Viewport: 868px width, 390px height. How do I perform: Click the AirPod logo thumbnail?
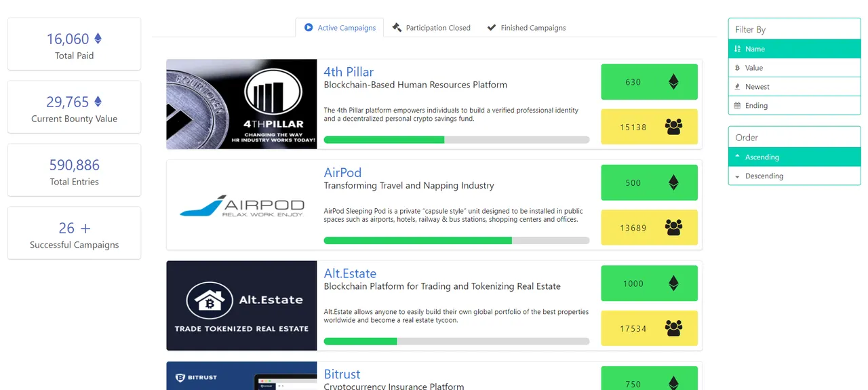(x=241, y=206)
